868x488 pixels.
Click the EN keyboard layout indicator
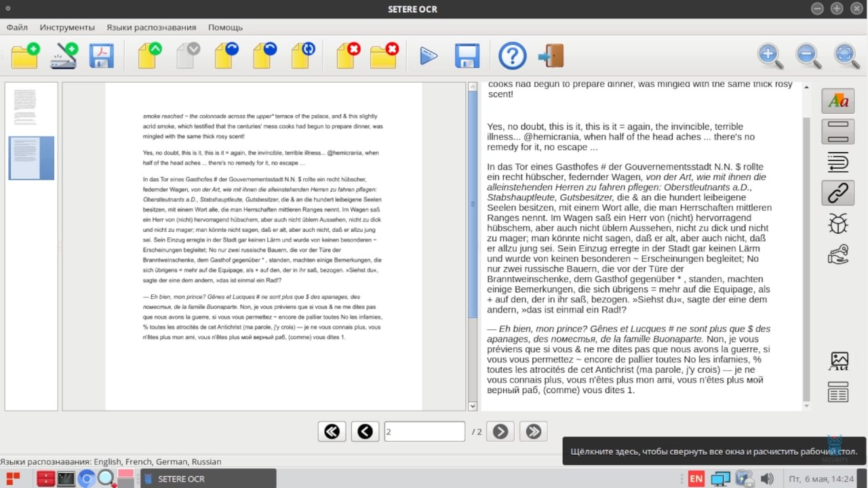(x=696, y=479)
